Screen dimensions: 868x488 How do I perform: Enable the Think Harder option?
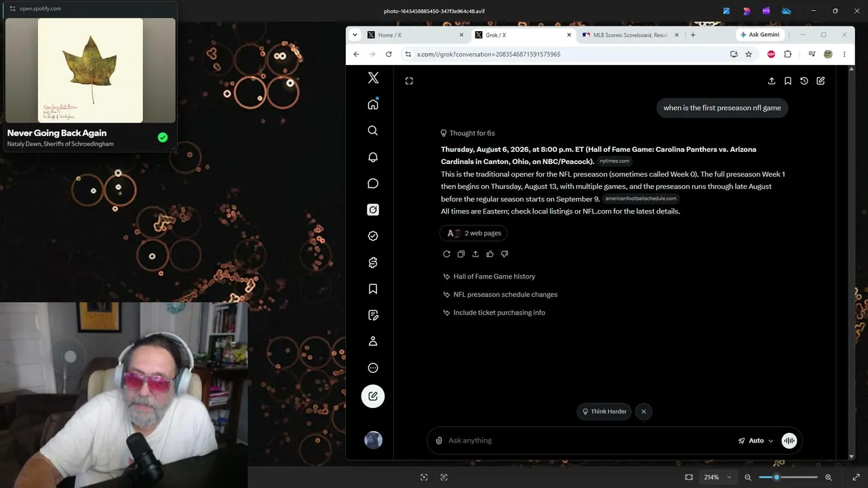604,411
